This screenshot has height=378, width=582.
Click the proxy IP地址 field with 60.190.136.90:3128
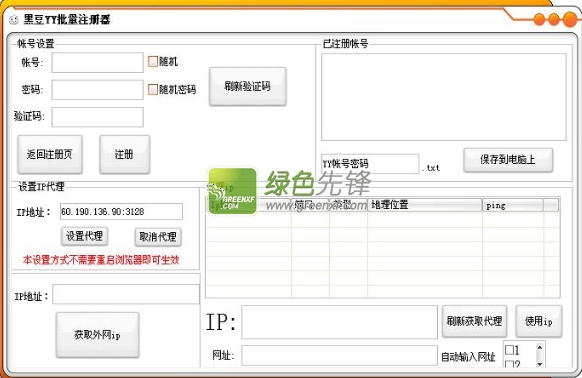121,212
